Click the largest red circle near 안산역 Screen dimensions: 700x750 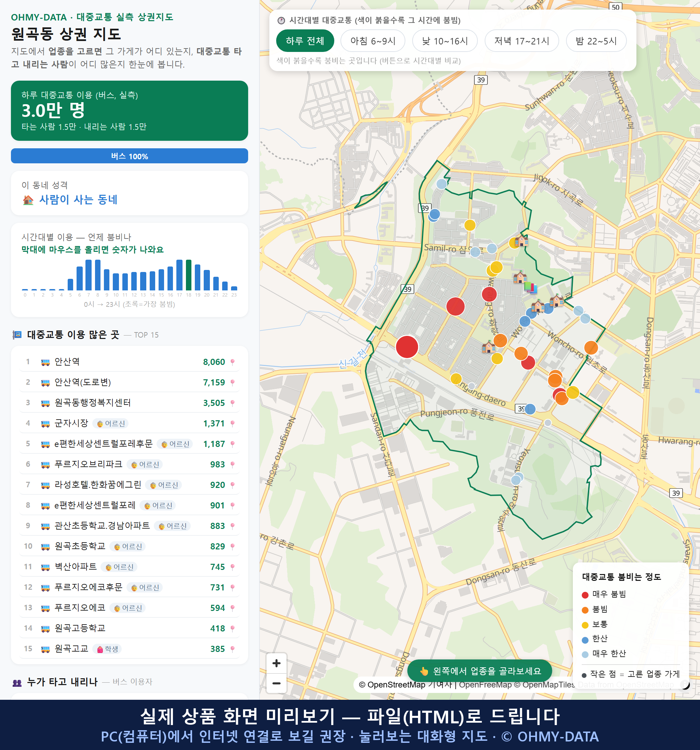(407, 347)
